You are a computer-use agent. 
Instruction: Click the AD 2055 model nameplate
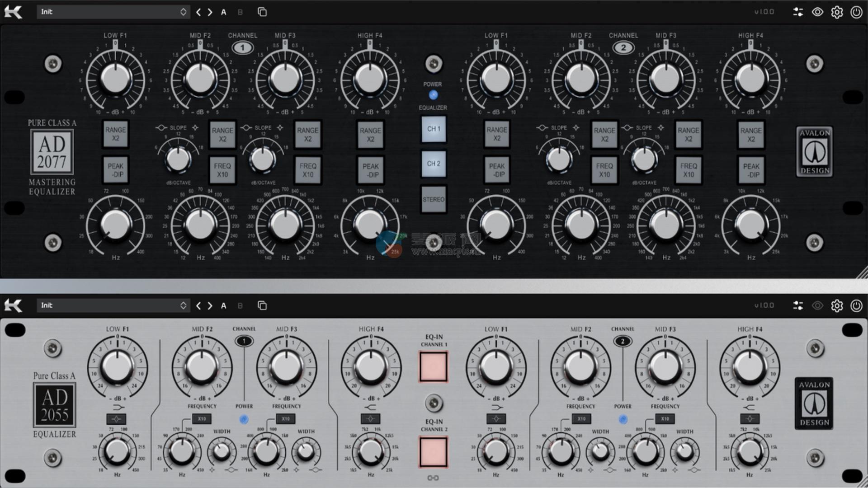point(54,405)
